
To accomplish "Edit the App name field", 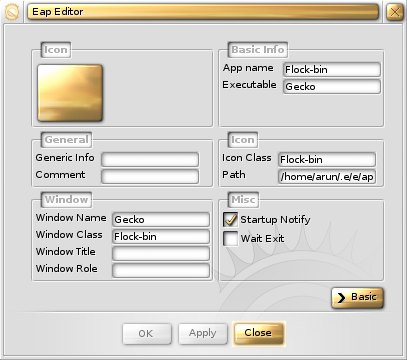I will click(x=332, y=70).
